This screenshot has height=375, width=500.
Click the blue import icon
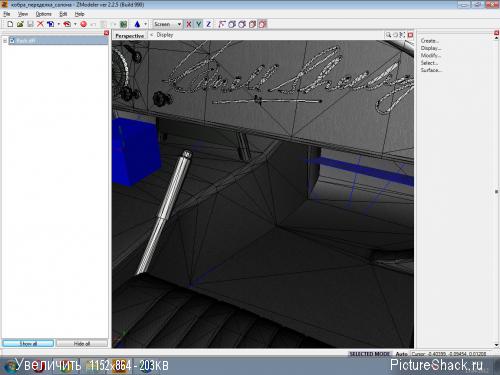50,24
